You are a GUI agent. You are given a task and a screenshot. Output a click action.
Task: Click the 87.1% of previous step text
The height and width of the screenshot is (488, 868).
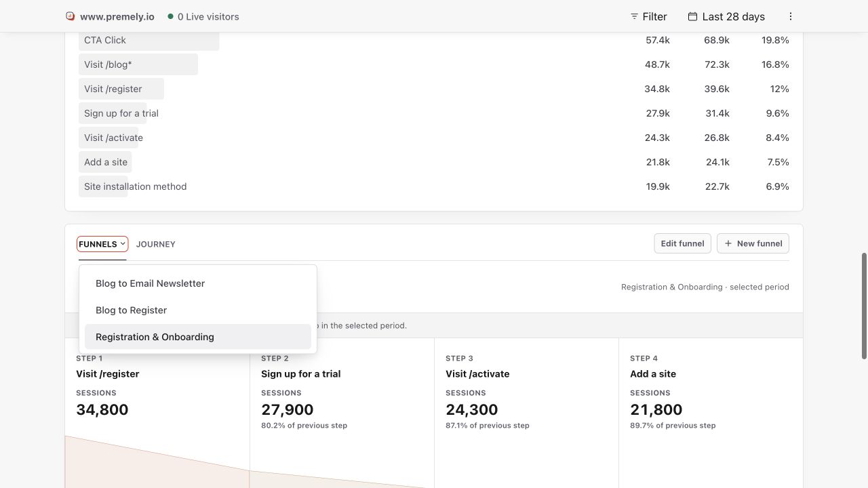coord(488,426)
